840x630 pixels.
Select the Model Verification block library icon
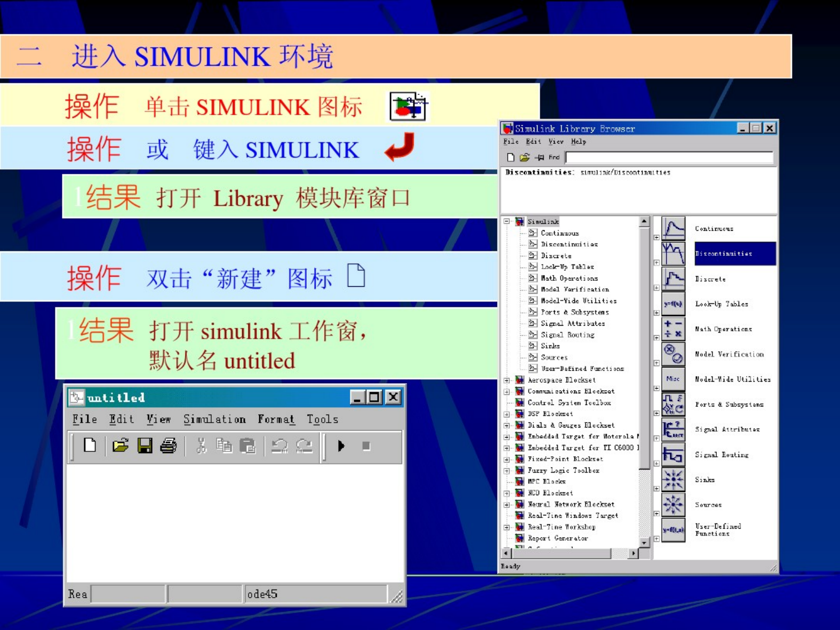[x=674, y=354]
